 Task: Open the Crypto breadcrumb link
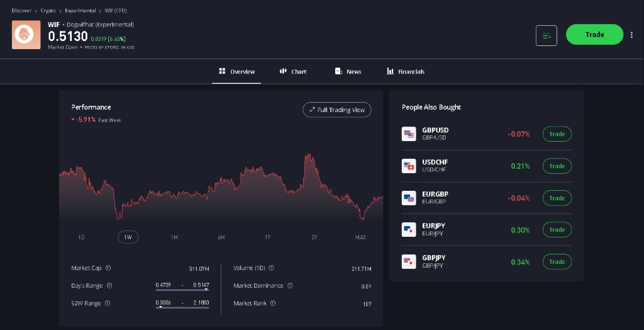(48, 11)
